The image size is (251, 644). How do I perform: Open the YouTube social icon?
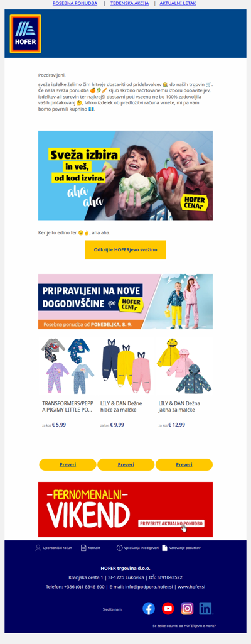pos(168,608)
